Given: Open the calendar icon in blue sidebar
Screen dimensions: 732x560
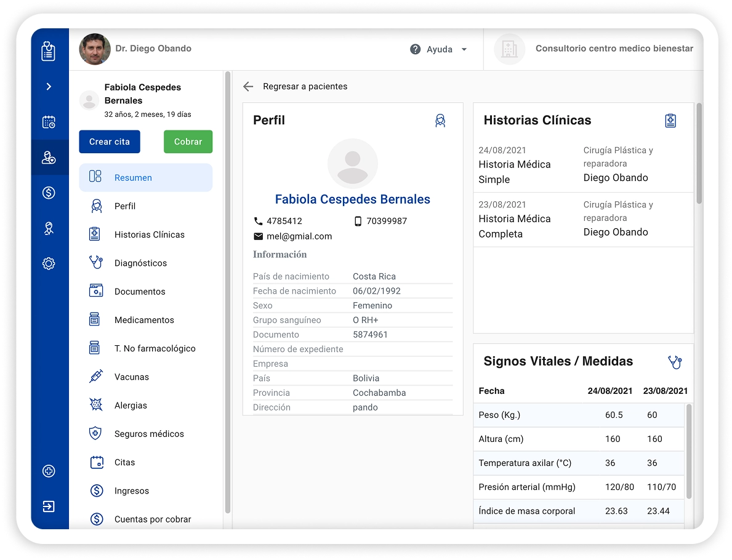Looking at the screenshot, I should [49, 122].
